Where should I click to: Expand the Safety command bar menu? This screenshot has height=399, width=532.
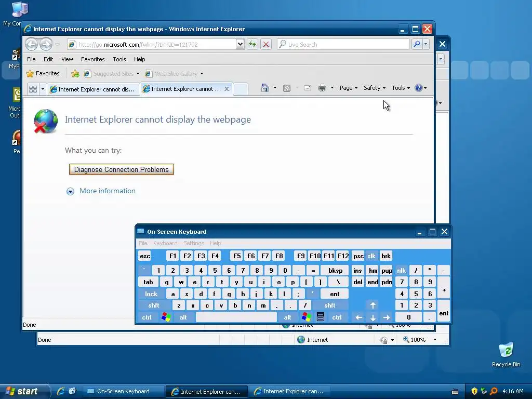(375, 88)
